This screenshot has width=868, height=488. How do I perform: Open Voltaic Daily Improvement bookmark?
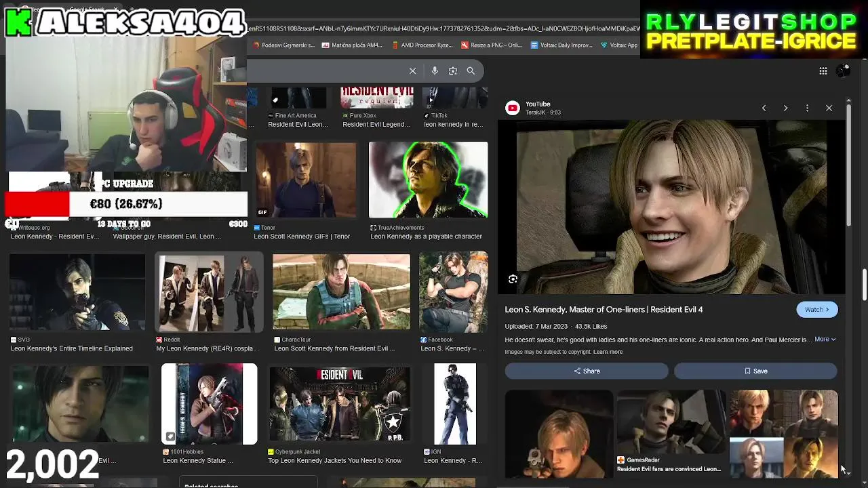561,45
